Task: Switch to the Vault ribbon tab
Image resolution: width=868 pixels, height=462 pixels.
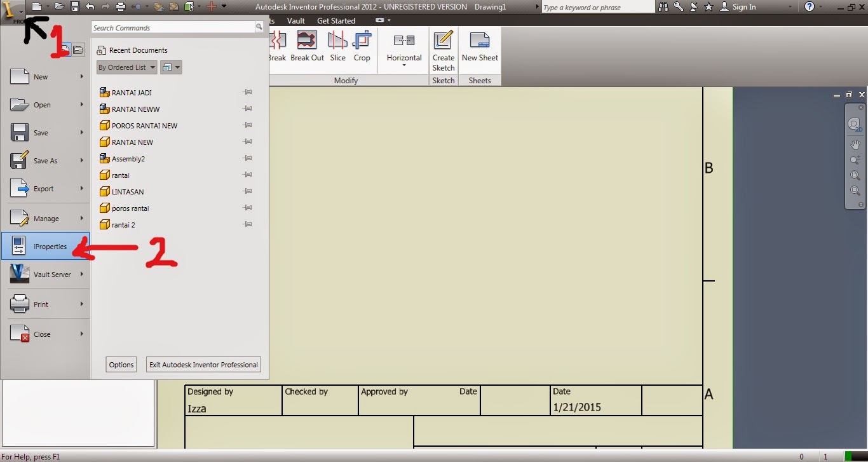Action: click(296, 20)
